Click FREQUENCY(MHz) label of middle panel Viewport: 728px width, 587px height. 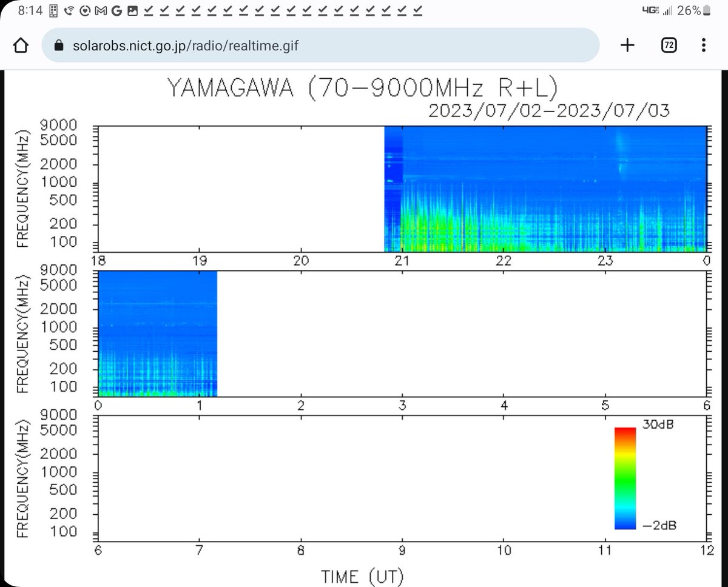click(23, 334)
